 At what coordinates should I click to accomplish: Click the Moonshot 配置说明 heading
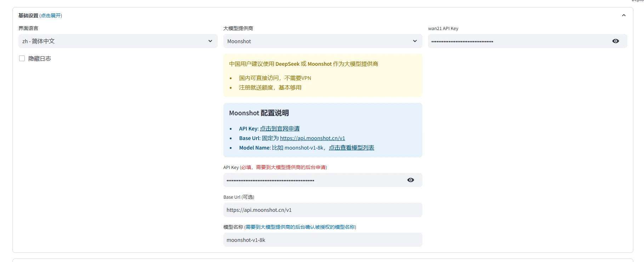click(259, 113)
